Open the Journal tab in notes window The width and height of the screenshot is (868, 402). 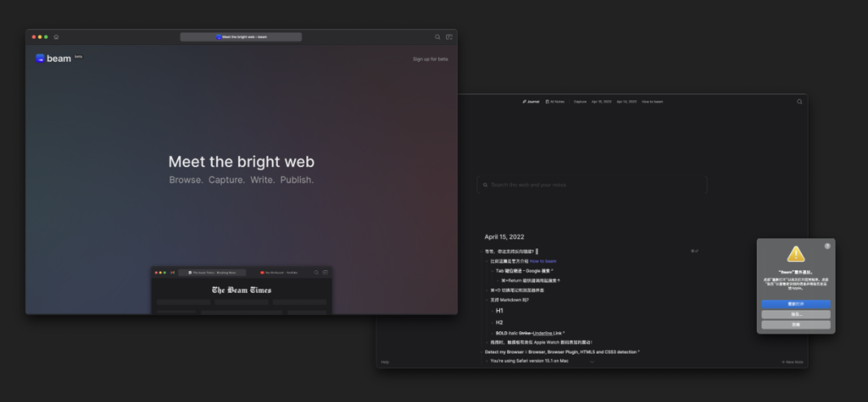531,102
